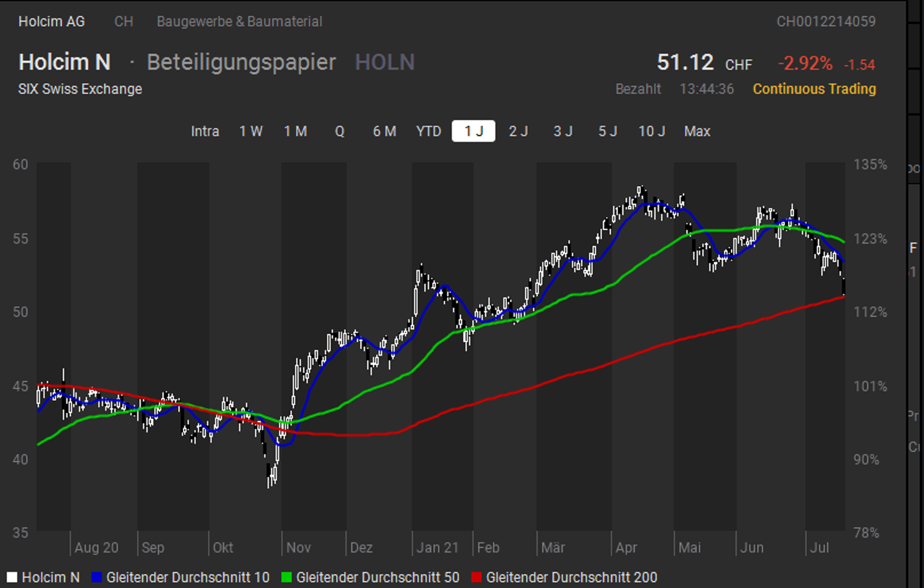This screenshot has width=924, height=588.
Task: Select the 3 J time range
Action: (563, 131)
